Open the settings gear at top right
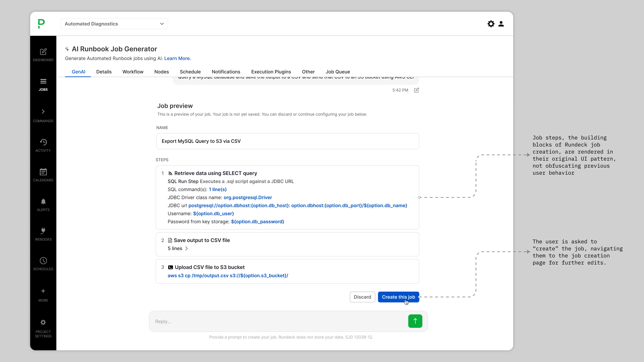Image resolution: width=644 pixels, height=362 pixels. pos(491,24)
